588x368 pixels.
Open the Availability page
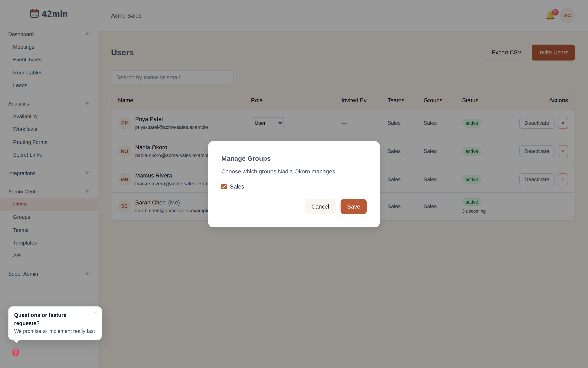click(x=25, y=116)
